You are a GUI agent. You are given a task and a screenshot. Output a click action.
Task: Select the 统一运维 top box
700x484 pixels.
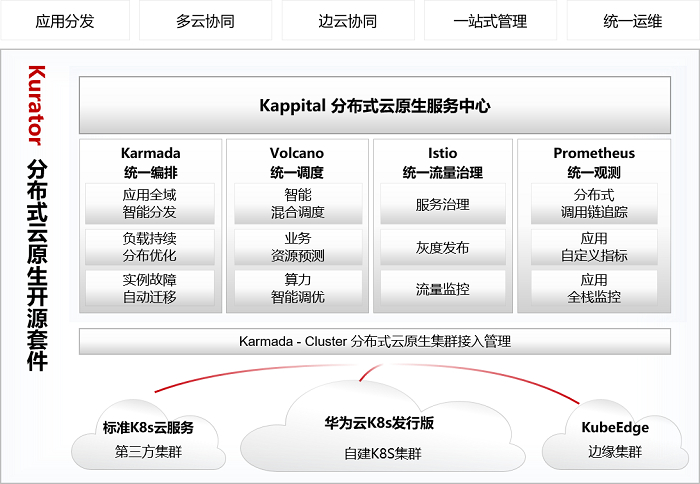click(x=633, y=21)
